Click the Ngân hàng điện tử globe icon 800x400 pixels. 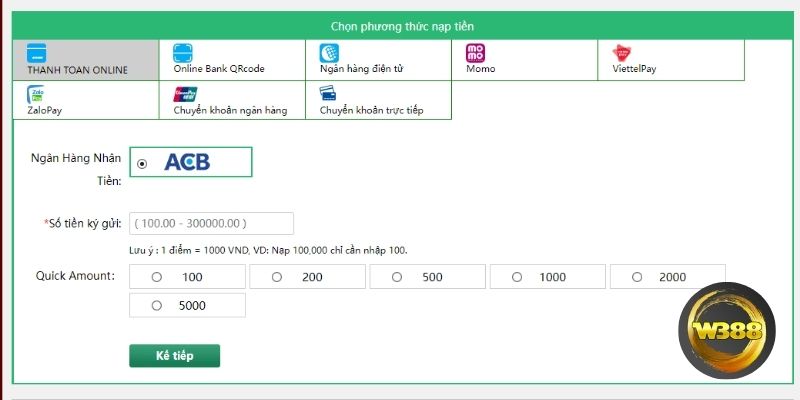[329, 53]
